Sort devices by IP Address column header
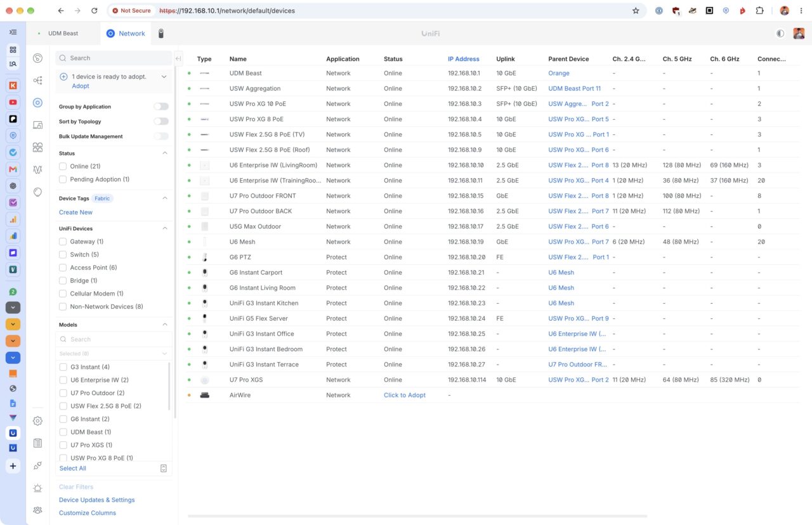 pos(464,59)
